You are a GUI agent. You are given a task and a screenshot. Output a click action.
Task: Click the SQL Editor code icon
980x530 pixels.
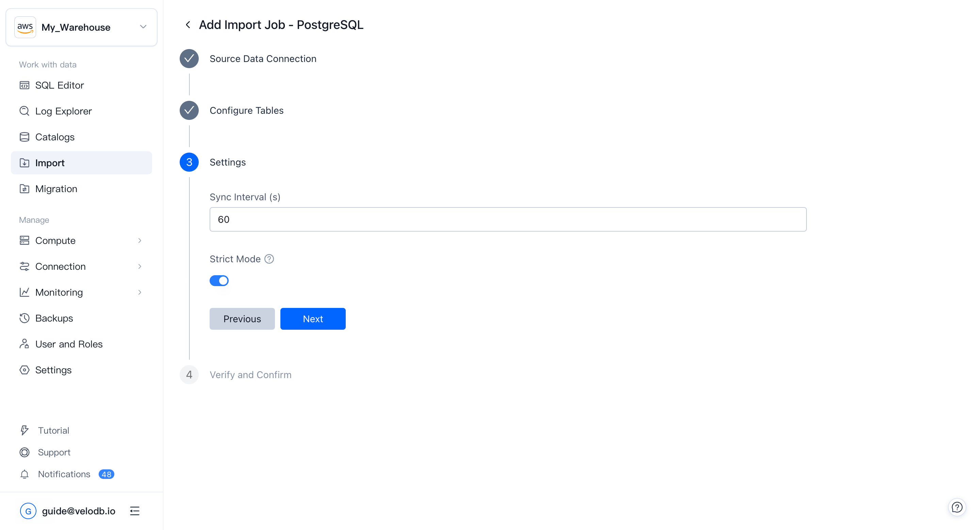coord(24,85)
